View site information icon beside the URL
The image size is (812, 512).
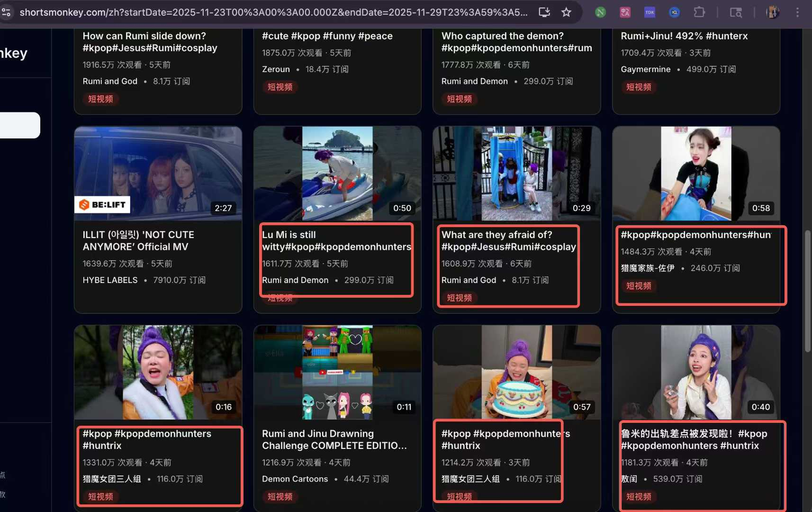[x=6, y=12]
